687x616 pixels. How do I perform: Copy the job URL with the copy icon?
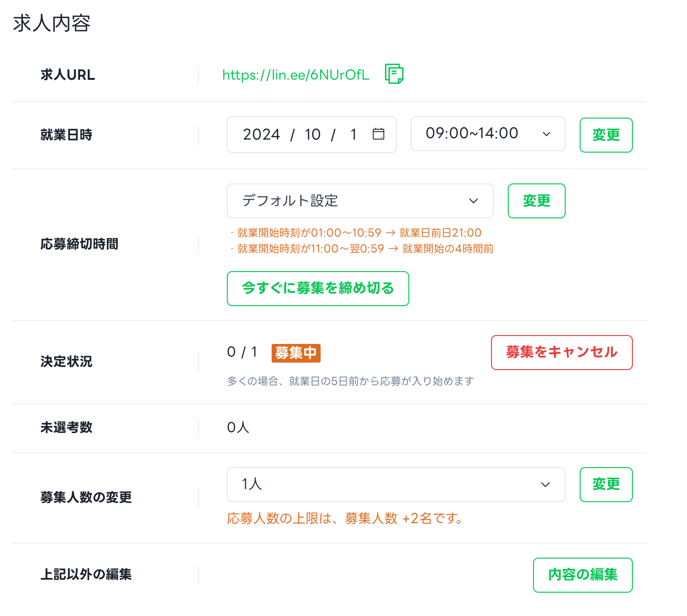point(394,74)
